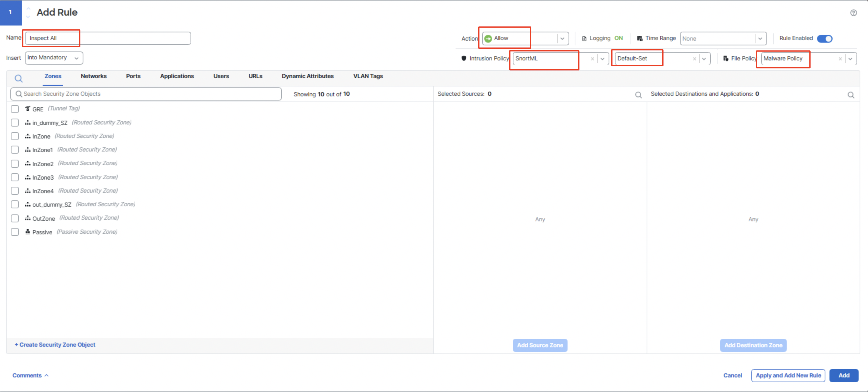Clear the Malware Policy file policy

click(840, 59)
